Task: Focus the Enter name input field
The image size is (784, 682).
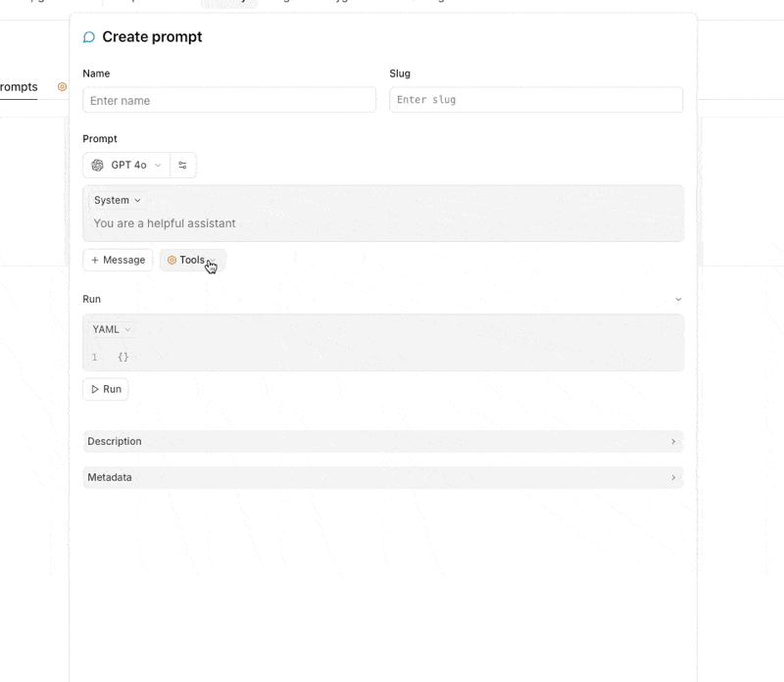Action: pos(229,100)
